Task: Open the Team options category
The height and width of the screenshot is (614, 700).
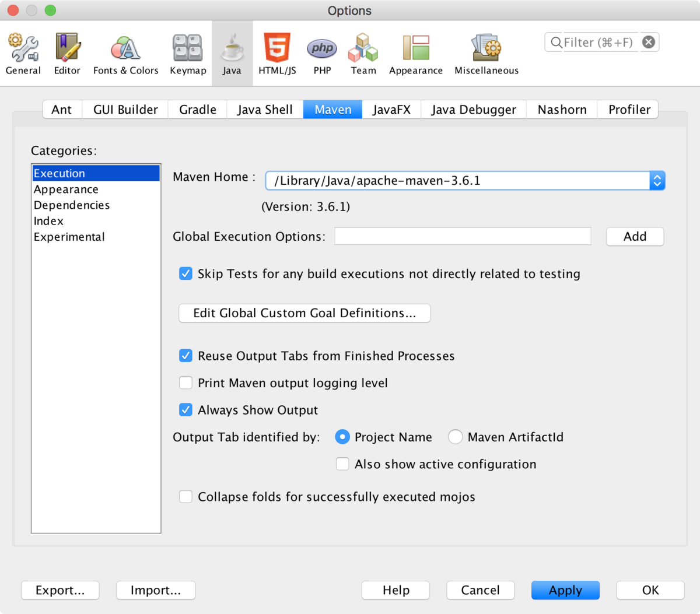Action: [363, 54]
